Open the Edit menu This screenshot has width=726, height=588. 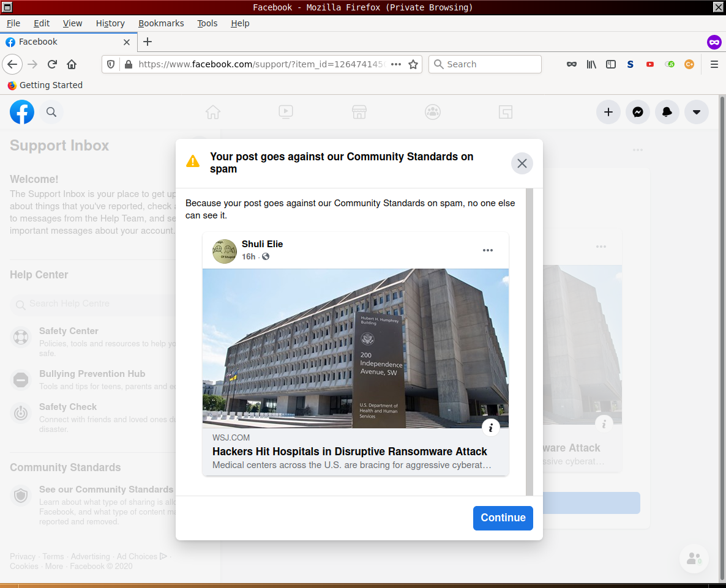point(42,23)
